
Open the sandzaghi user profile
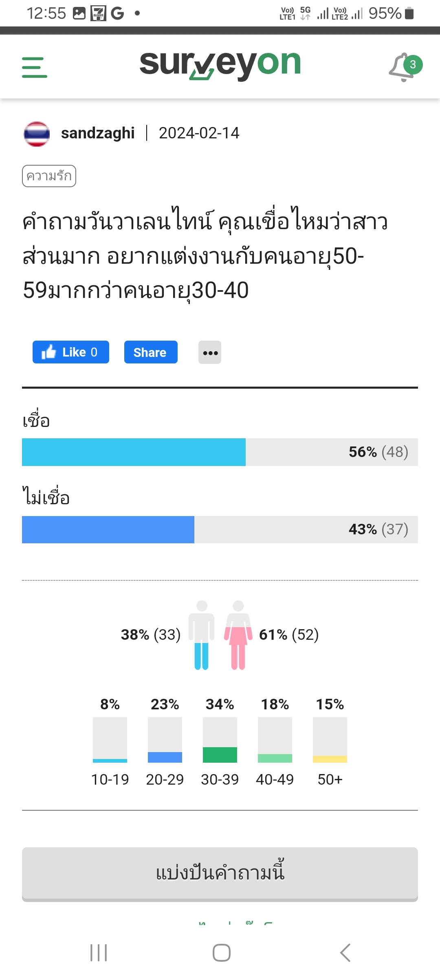tap(98, 133)
